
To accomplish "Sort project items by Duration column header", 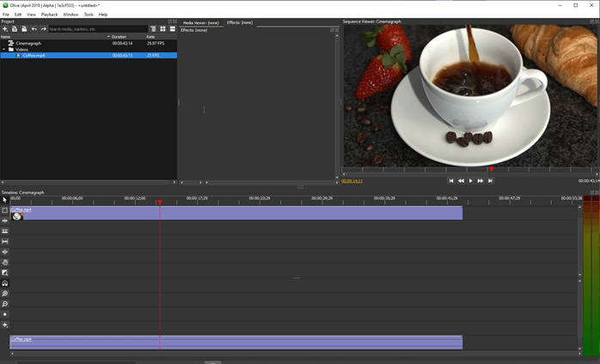I will pos(119,37).
